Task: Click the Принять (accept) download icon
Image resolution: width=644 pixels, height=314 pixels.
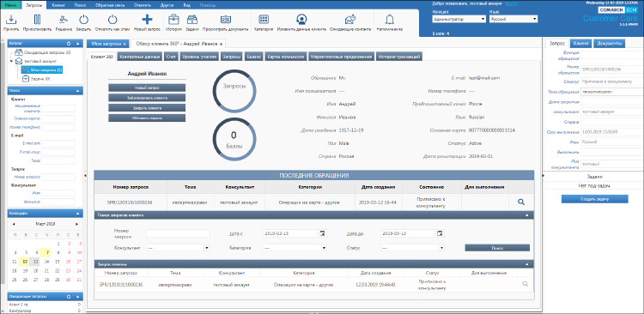Action: pyautogui.click(x=12, y=19)
